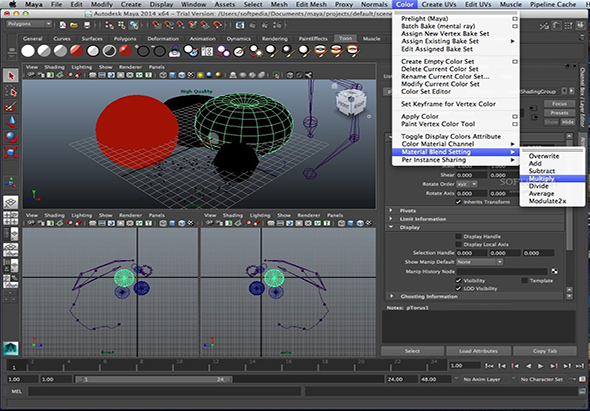The height and width of the screenshot is (411, 590).
Task: Enable the Display Handle checkbox
Action: point(458,236)
